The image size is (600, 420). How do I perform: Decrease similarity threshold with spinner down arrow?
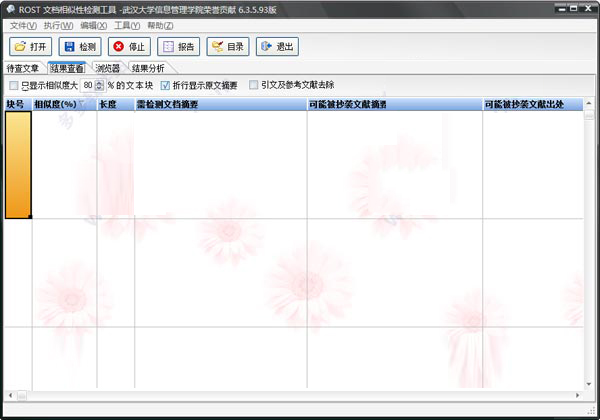tap(99, 88)
